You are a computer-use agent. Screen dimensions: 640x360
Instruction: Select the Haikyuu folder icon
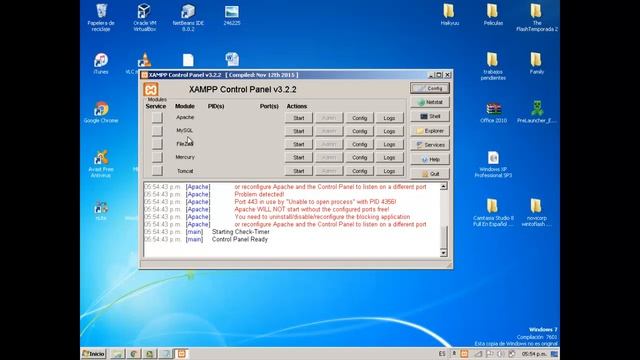click(449, 15)
